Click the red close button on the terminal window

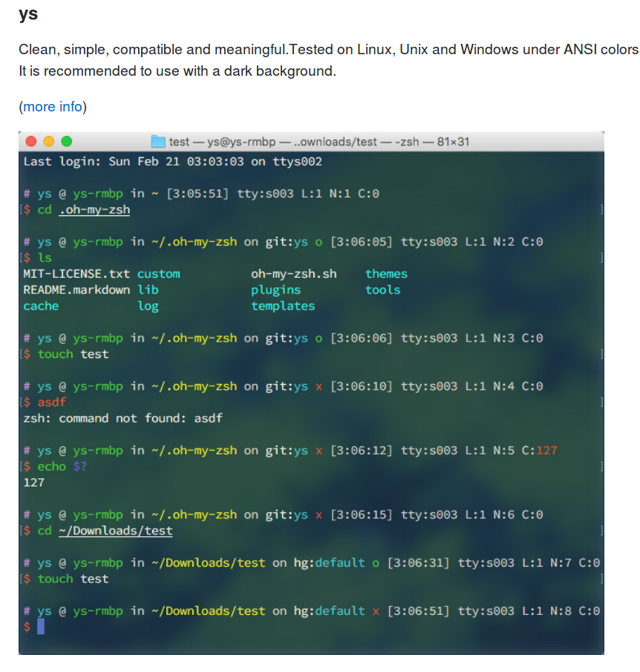[x=30, y=140]
